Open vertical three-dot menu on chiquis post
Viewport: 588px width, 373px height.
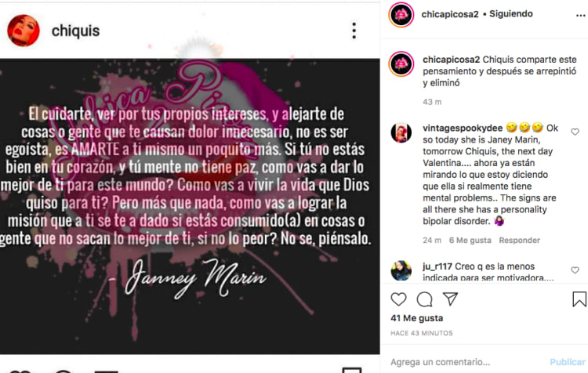point(354,31)
